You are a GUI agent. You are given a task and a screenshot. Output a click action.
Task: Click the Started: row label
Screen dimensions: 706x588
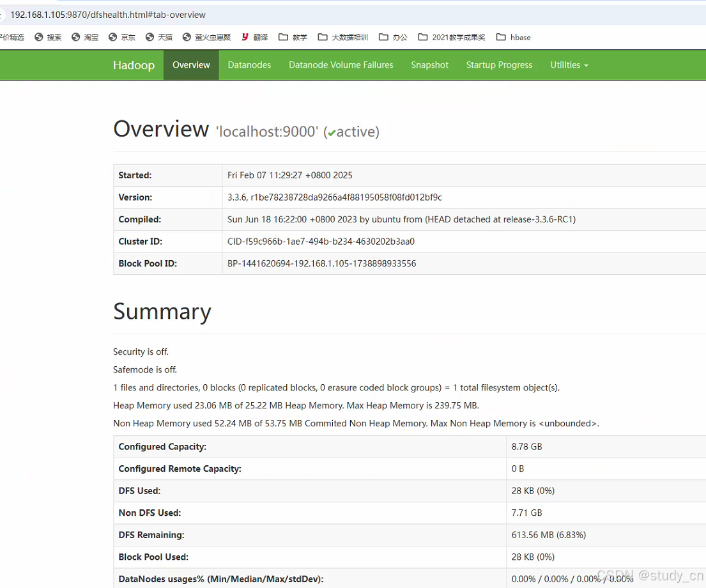coord(135,175)
